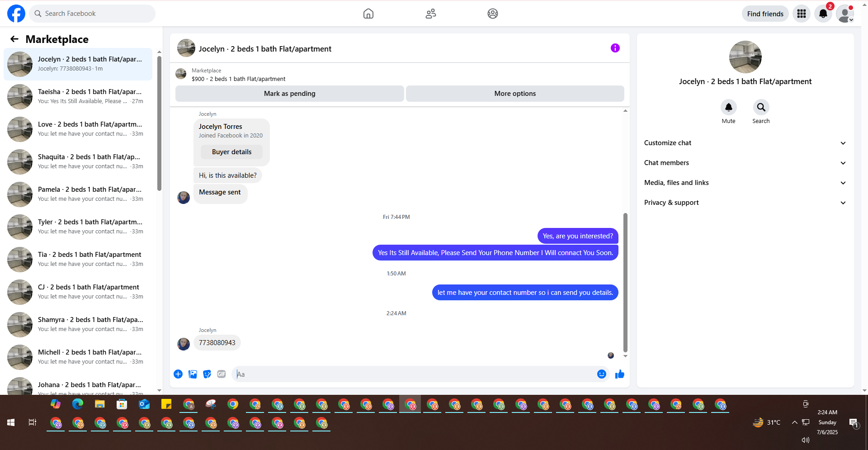The height and width of the screenshot is (450, 868).
Task: Open volume control in system tray
Action: [806, 440]
